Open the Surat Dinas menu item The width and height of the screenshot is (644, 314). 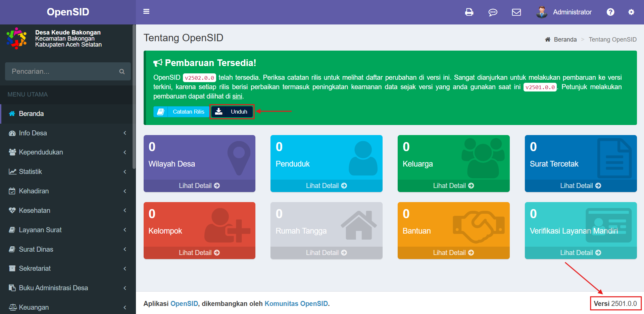coord(36,249)
